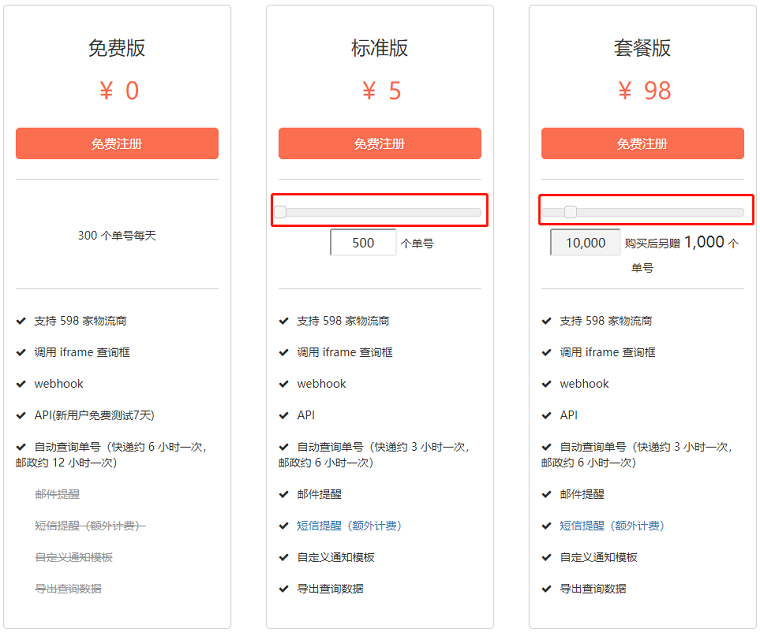Open 短信提醒 link in 标准版 column
Screen dimensions: 760x632
point(349,526)
